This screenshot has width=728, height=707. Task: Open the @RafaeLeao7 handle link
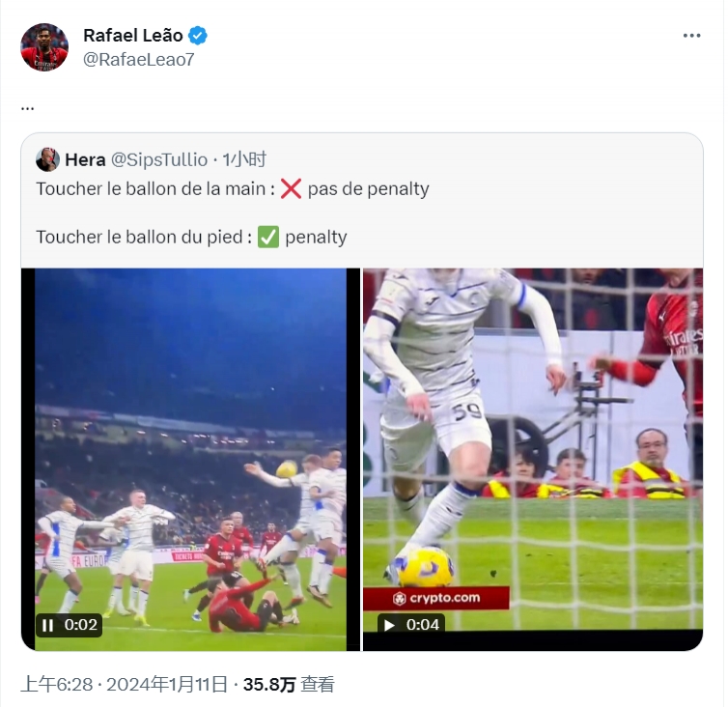138,60
